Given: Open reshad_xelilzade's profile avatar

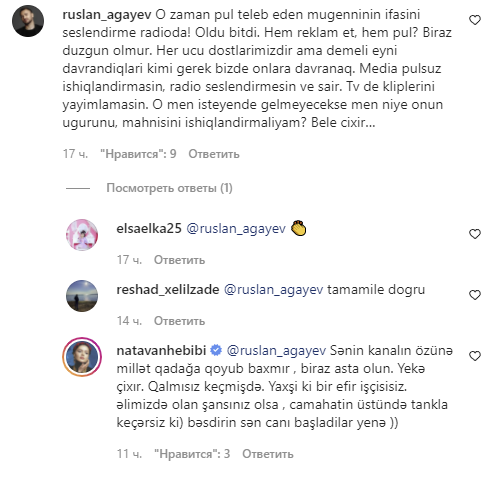Looking at the screenshot, I should (x=82, y=296).
